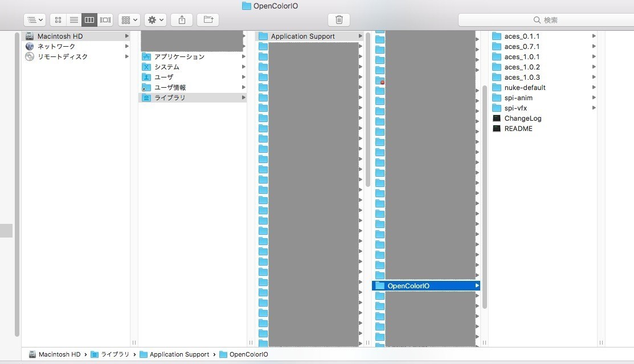
Task: Open the aces_1.0.1 folder
Action: [x=543, y=56]
